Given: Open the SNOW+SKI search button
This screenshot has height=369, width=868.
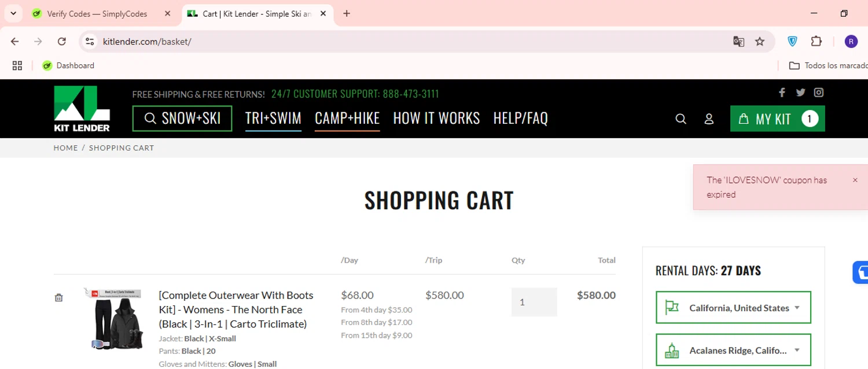Looking at the screenshot, I should 182,119.
